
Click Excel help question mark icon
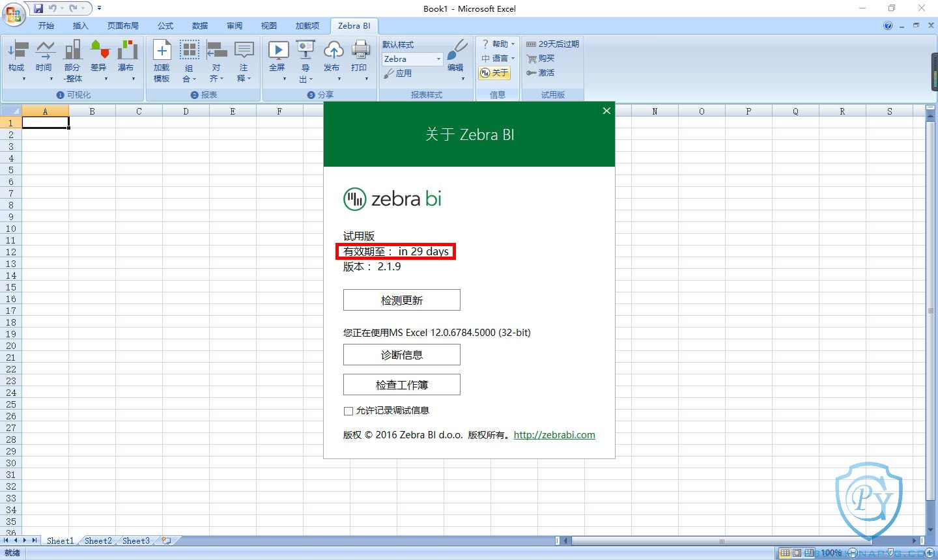pyautogui.click(x=888, y=26)
